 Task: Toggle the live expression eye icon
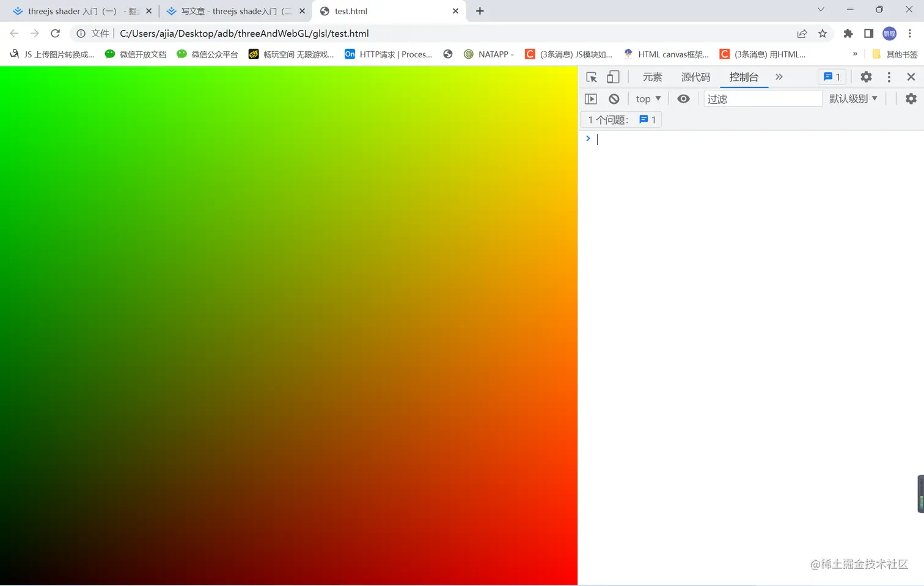coord(683,99)
